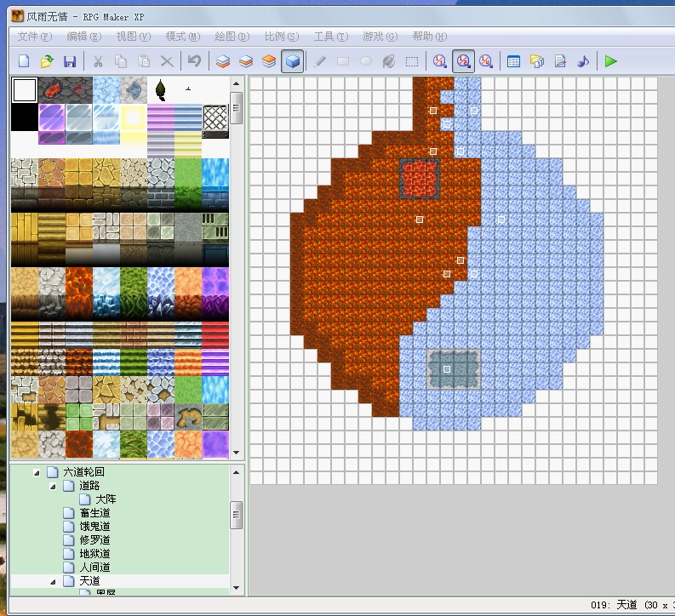Collapse the 六道轮回 map folder

pyautogui.click(x=37, y=473)
